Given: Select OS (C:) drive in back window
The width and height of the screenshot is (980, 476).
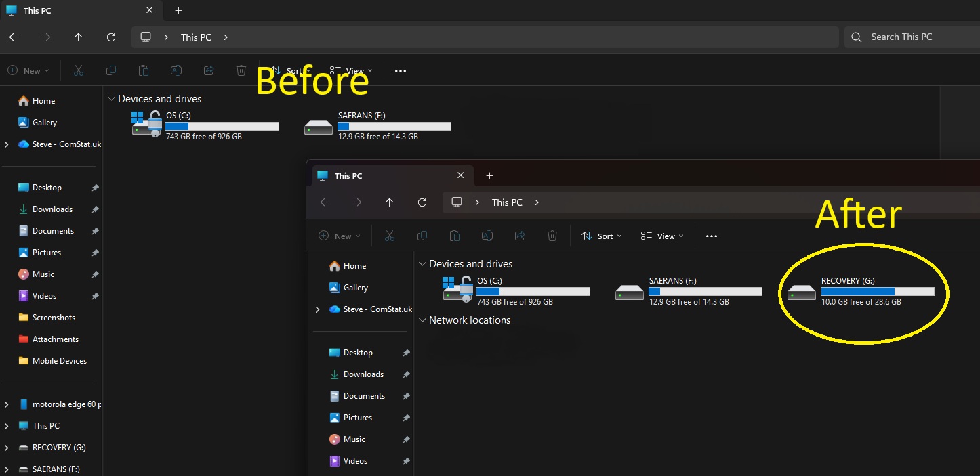Looking at the screenshot, I should click(x=205, y=126).
